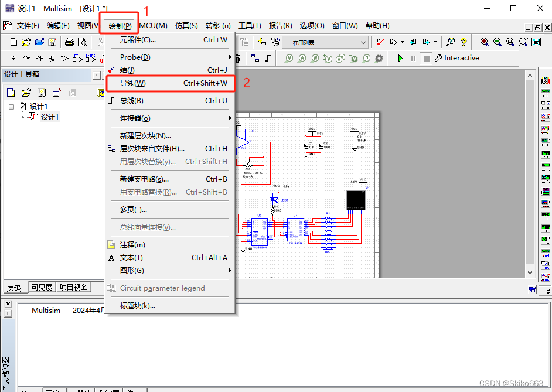Choose 元器件(C) menu entry
Screen dimensions: 552x392
click(x=170, y=40)
